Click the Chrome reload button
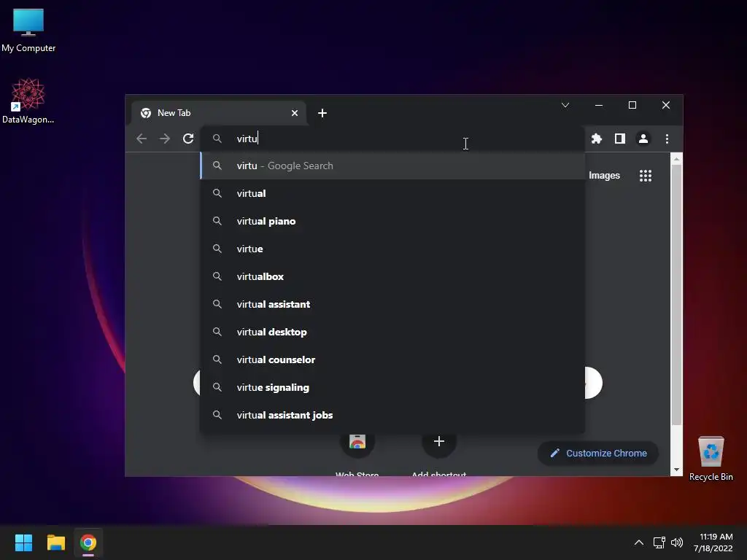 click(x=188, y=139)
